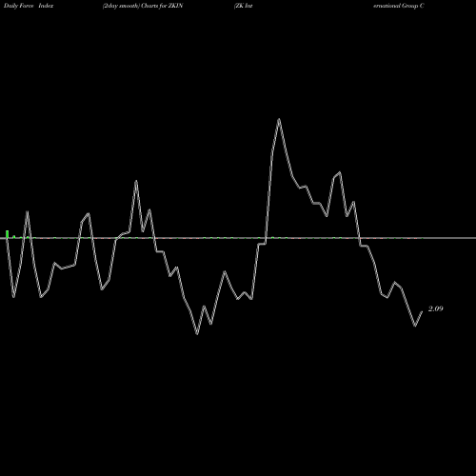Click the green volume bar at chart start
The height and width of the screenshot is (476, 476).
(8, 234)
